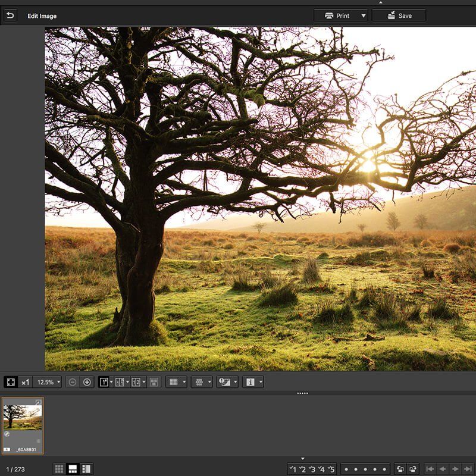This screenshot has height=476, width=476.
Task: Open the 12.5% zoom level dropdown
Action: tap(47, 382)
